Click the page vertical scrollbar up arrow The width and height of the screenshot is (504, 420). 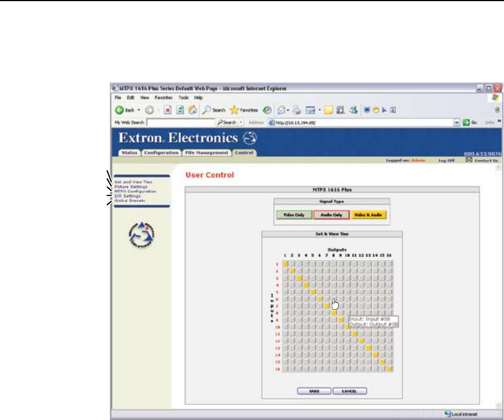click(498, 168)
